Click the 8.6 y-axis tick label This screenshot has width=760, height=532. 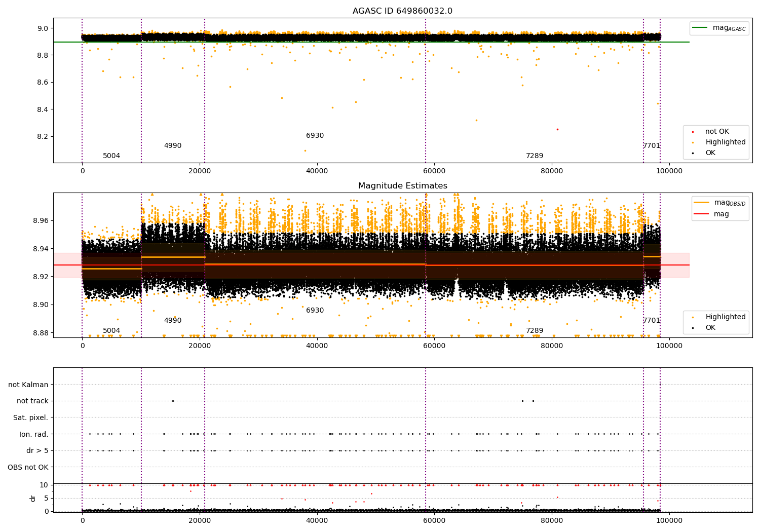coord(43,83)
